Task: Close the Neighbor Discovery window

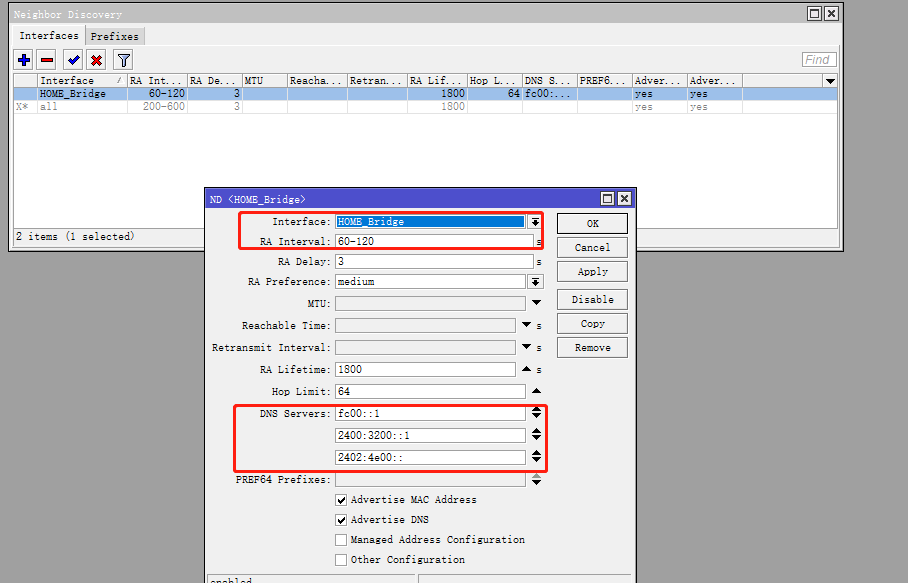Action: pyautogui.click(x=832, y=13)
